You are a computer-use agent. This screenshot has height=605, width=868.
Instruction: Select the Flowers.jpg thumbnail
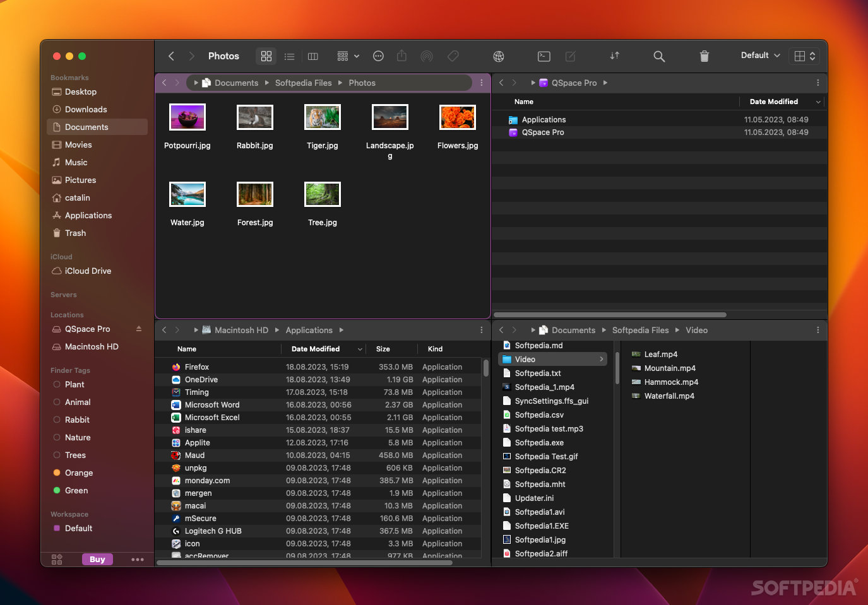coord(458,117)
